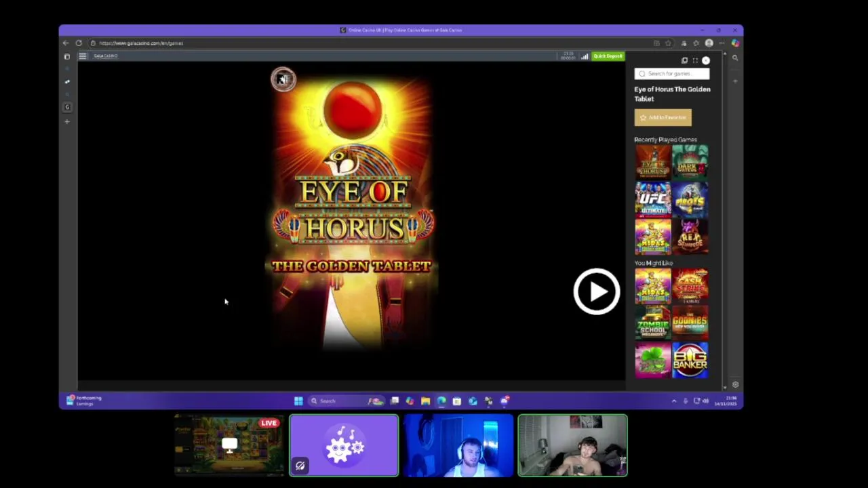The height and width of the screenshot is (488, 868).
Task: Click the taskbar volume icon
Action: [x=706, y=401]
